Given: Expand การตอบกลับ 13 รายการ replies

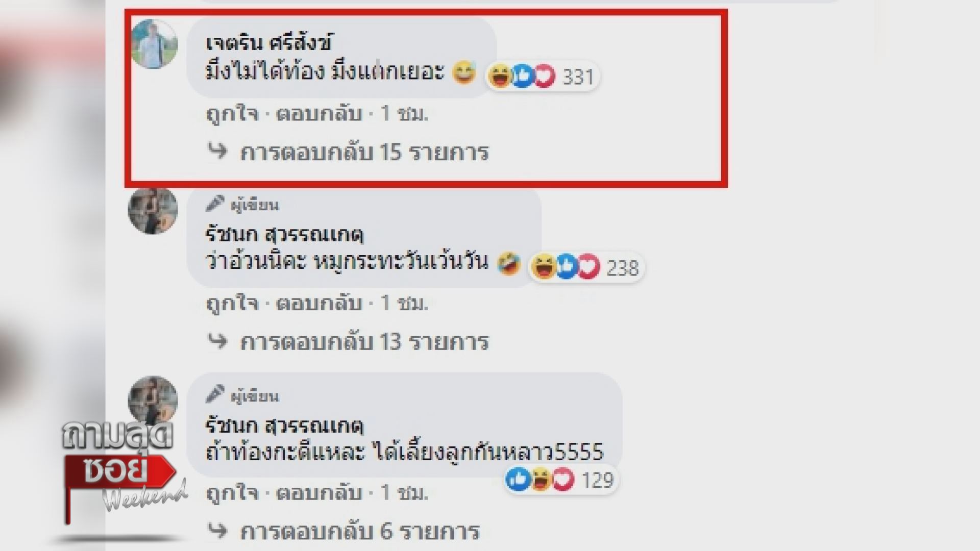Looking at the screenshot, I should click(364, 342).
